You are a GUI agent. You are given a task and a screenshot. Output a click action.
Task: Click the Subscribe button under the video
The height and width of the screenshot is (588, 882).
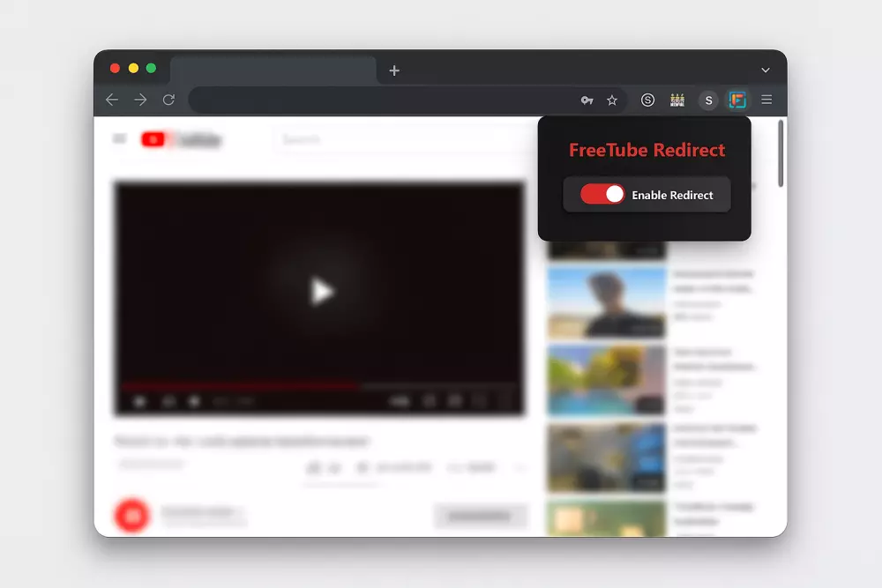click(481, 517)
